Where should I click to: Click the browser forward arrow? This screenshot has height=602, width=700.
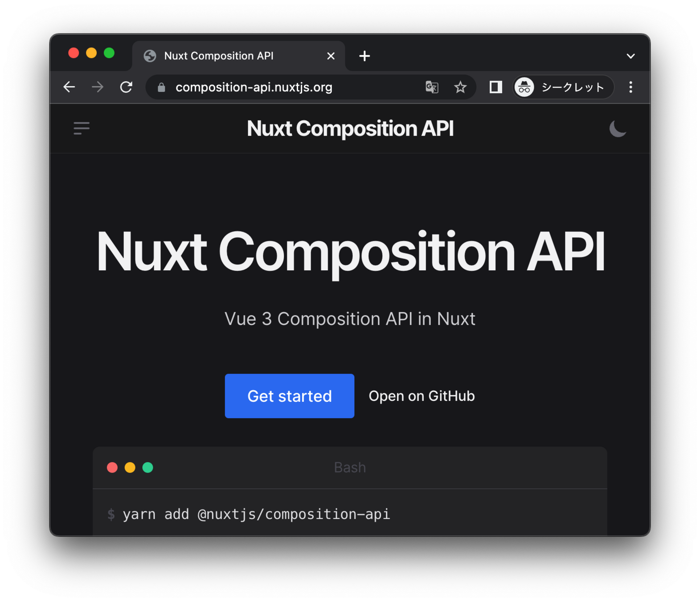coord(98,87)
